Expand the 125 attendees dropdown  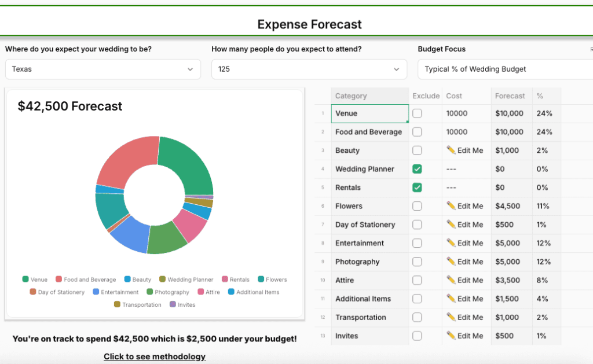coord(308,69)
